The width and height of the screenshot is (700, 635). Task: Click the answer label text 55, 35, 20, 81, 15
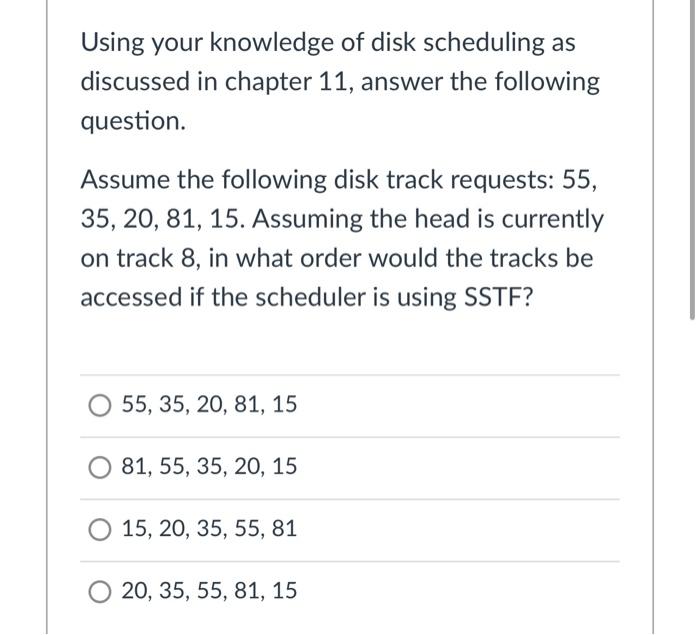tap(209, 404)
